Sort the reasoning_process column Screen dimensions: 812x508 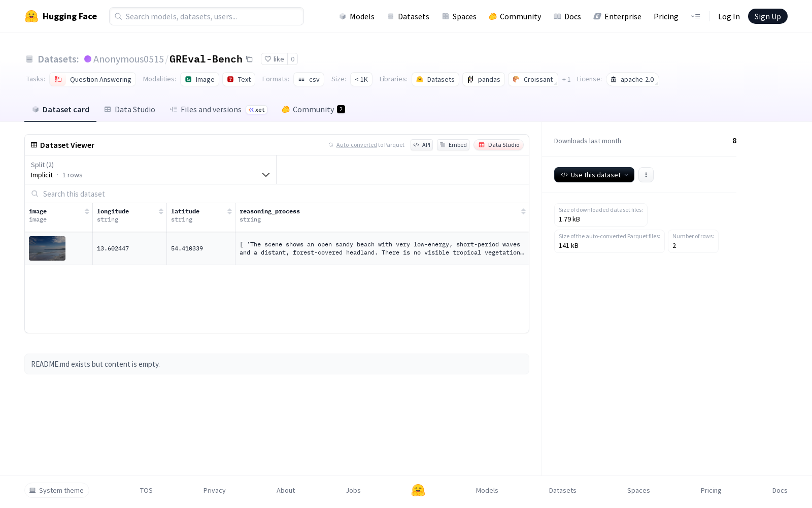[x=523, y=211]
